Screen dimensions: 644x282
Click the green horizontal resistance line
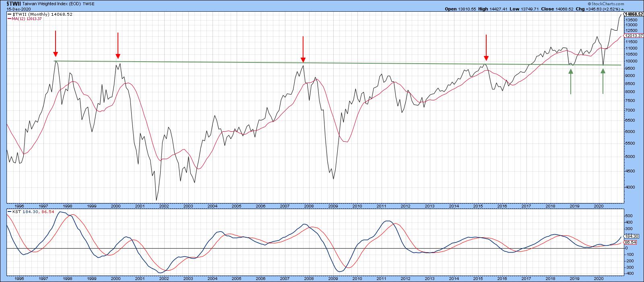[x=362, y=63]
